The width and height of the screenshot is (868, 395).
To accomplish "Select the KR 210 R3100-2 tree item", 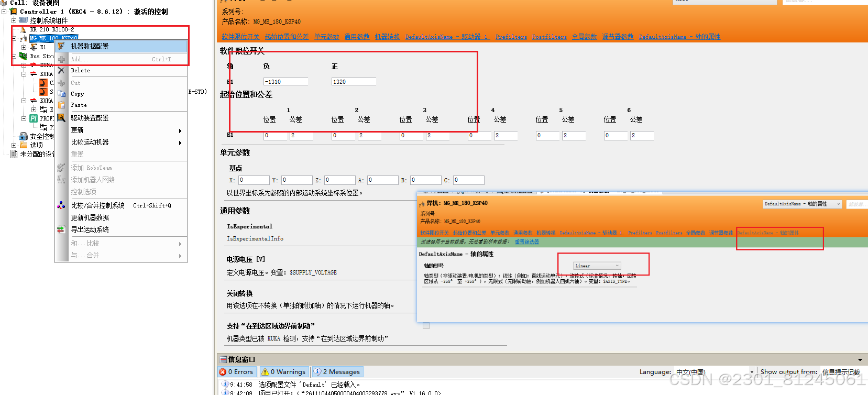I will pyautogui.click(x=52, y=29).
